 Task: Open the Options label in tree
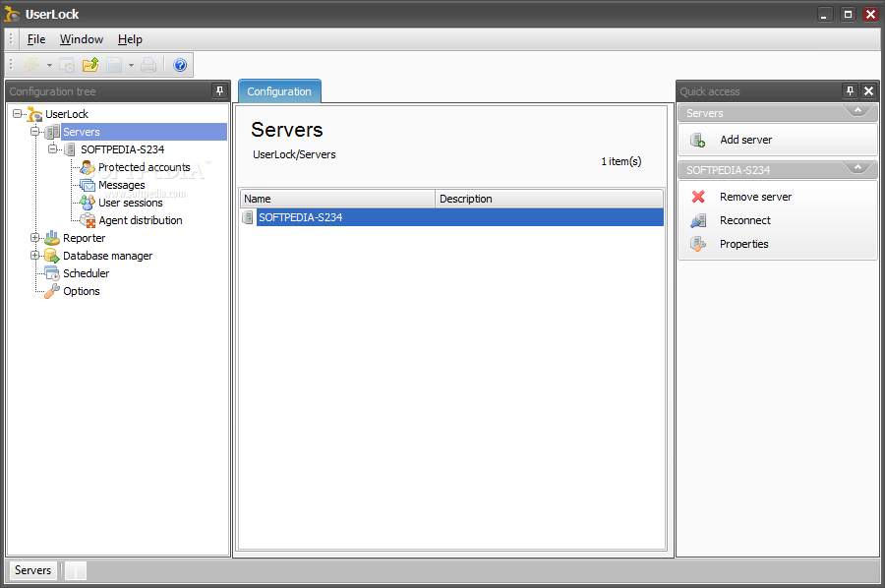(82, 291)
